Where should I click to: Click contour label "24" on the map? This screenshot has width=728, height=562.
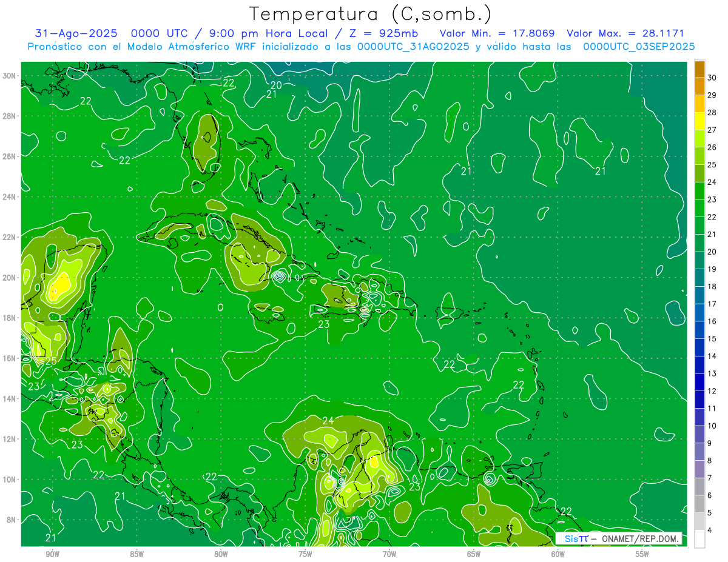pos(328,421)
